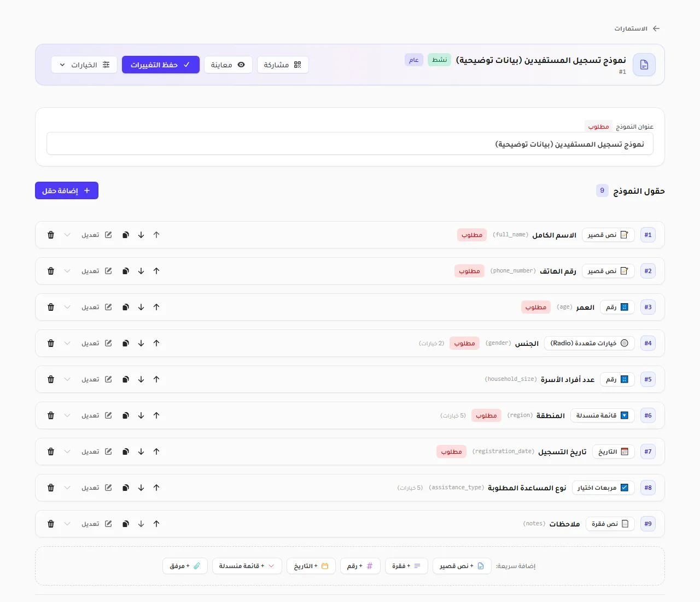Quick add a التاريخ field
This screenshot has width=700, height=602.
pos(311,566)
